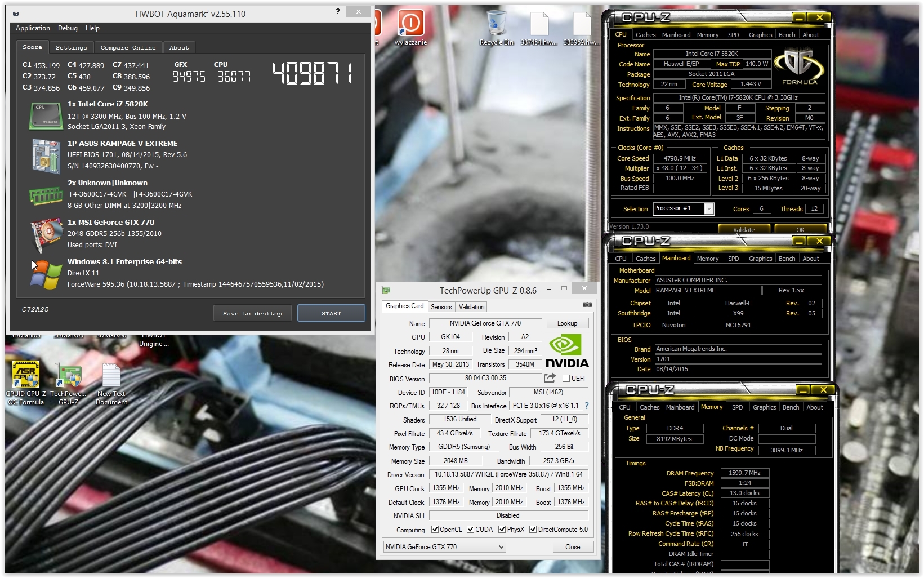Image resolution: width=924 pixels, height=578 pixels.
Task: Open the 383969.hw desktop file icon
Action: [x=581, y=27]
